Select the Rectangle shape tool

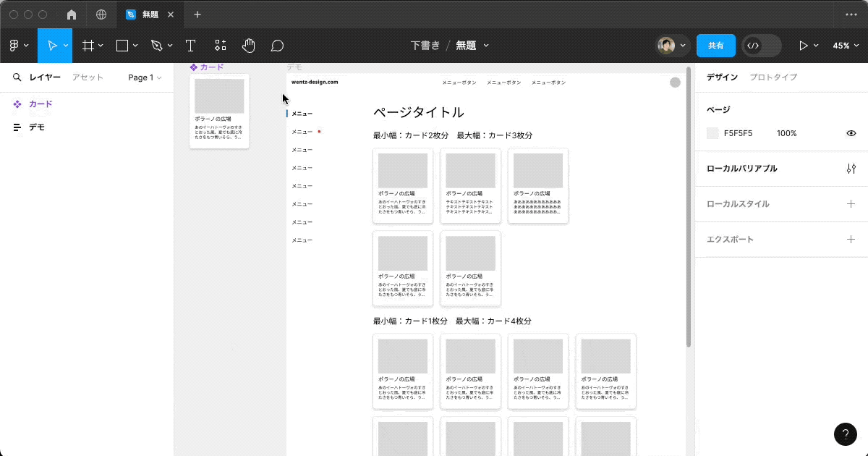point(122,45)
